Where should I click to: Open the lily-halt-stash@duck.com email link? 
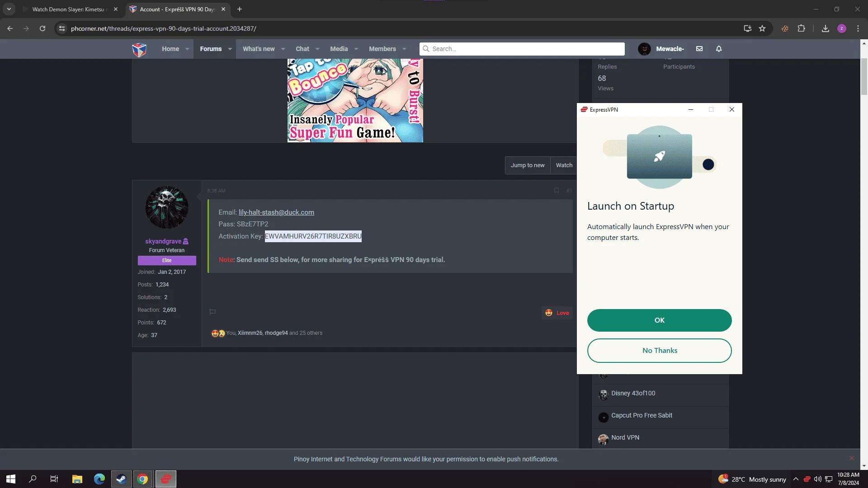pyautogui.click(x=276, y=212)
